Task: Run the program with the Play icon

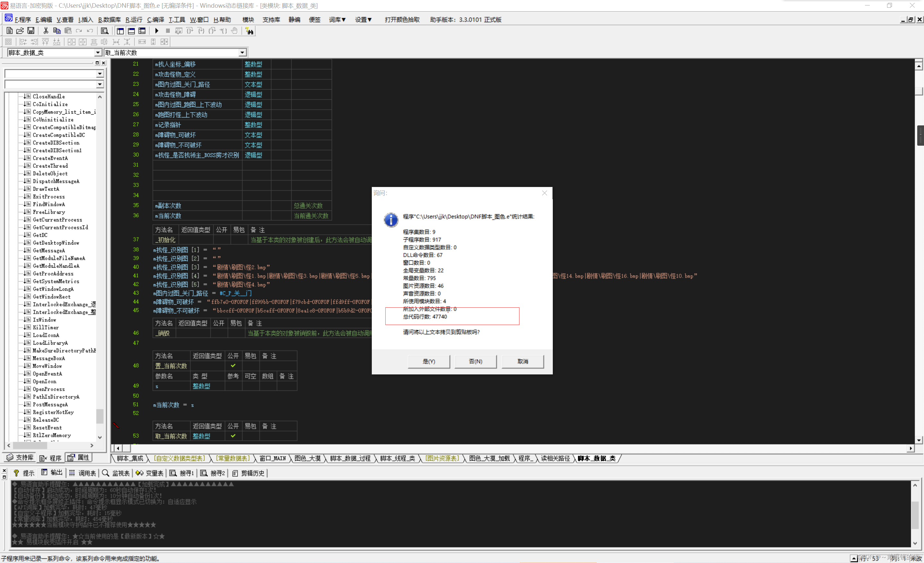Action: [x=157, y=31]
